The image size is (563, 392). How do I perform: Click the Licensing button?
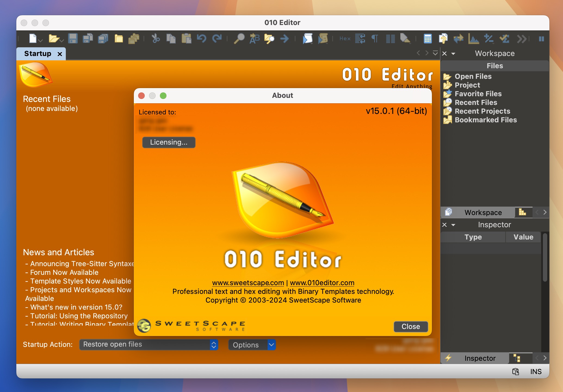tap(168, 142)
